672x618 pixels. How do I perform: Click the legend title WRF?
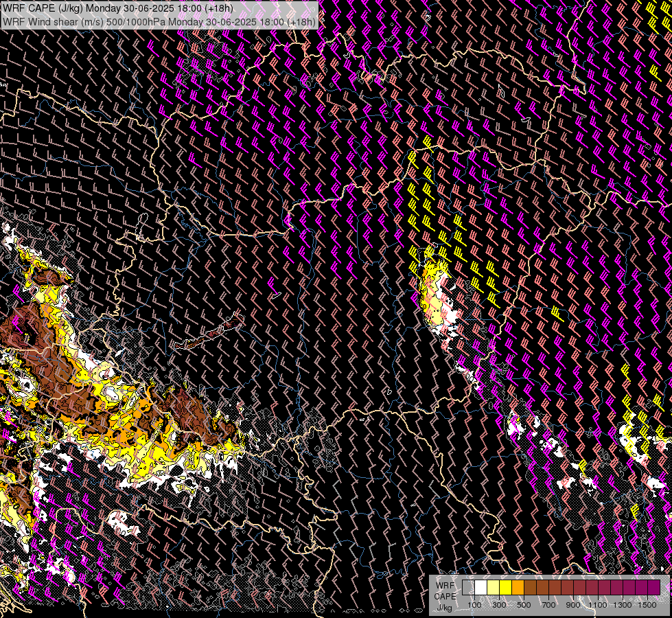(x=445, y=586)
